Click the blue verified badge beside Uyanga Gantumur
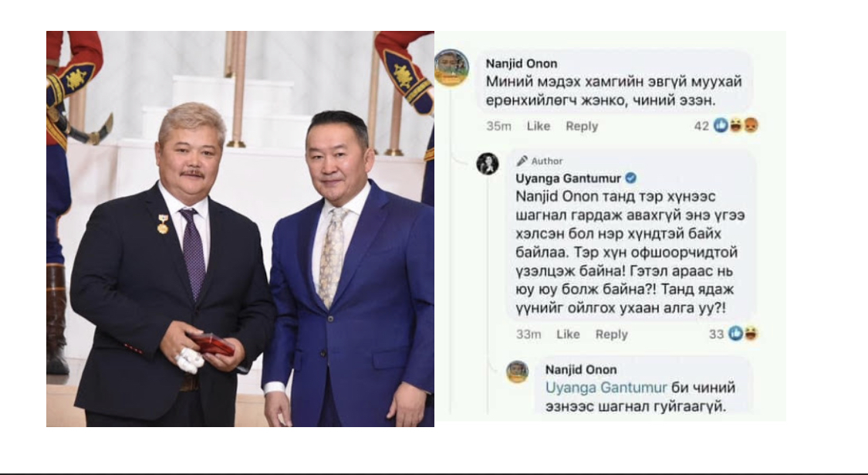 pos(630,178)
